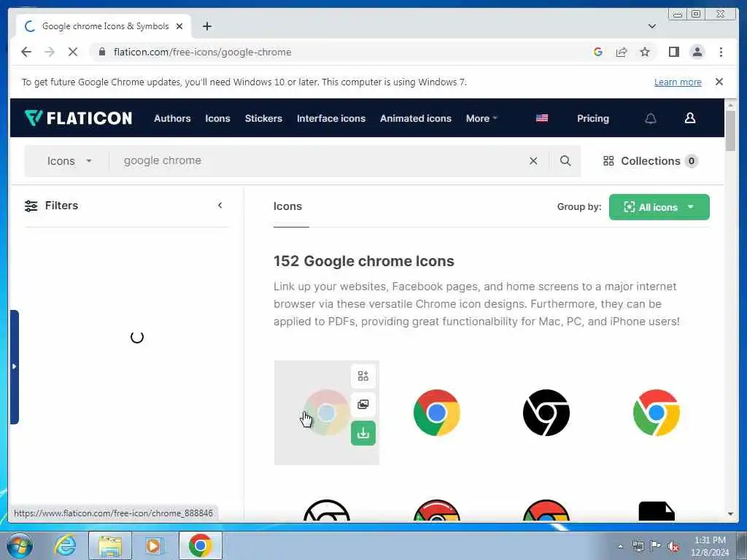
Task: Click the Learn more link
Action: click(x=678, y=82)
